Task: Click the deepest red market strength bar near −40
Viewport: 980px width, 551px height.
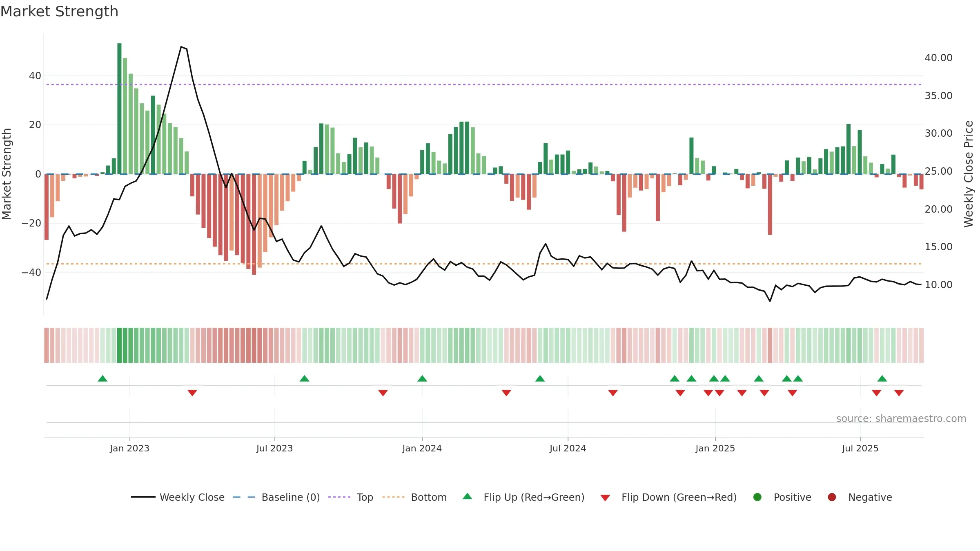Action: (254, 224)
